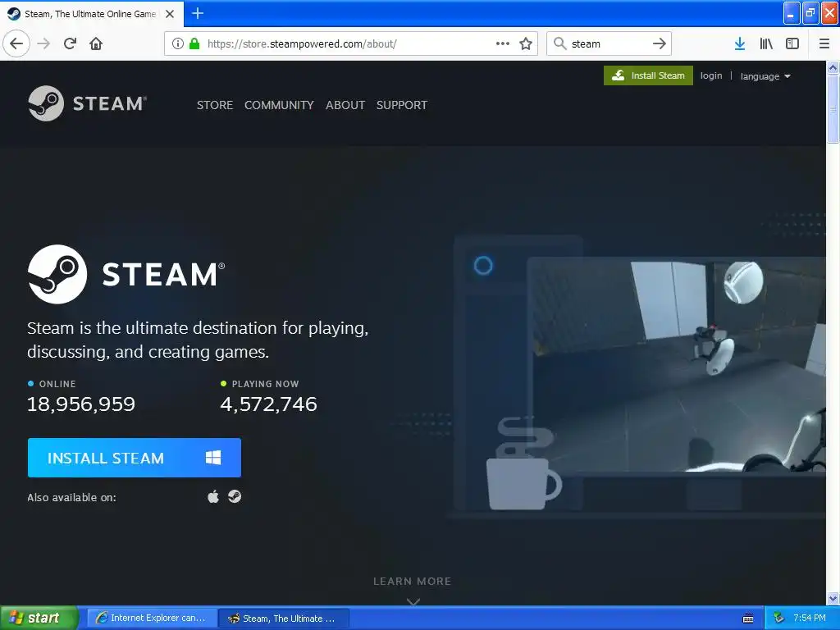840x630 pixels.
Task: Open the downloads arrow in the toolbar
Action: pos(740,43)
